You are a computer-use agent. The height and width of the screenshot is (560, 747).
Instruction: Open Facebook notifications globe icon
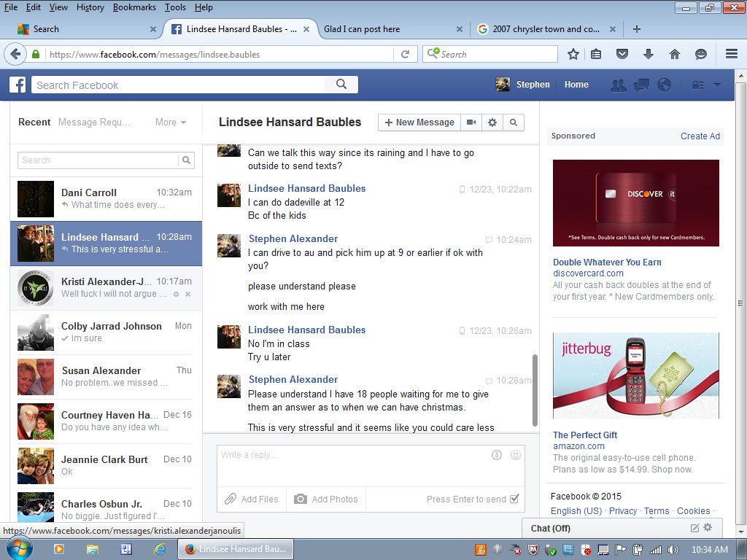(x=664, y=85)
